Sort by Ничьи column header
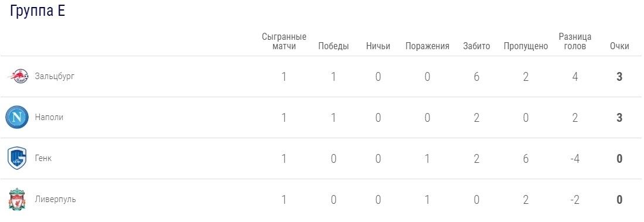644x222 pixels. (378, 46)
